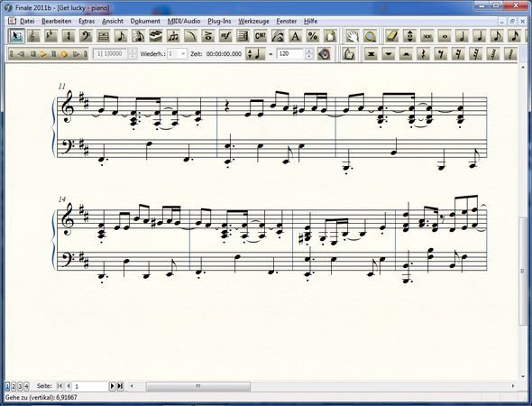
Task: Select the Clef tool with bass clef
Action: coord(86,36)
